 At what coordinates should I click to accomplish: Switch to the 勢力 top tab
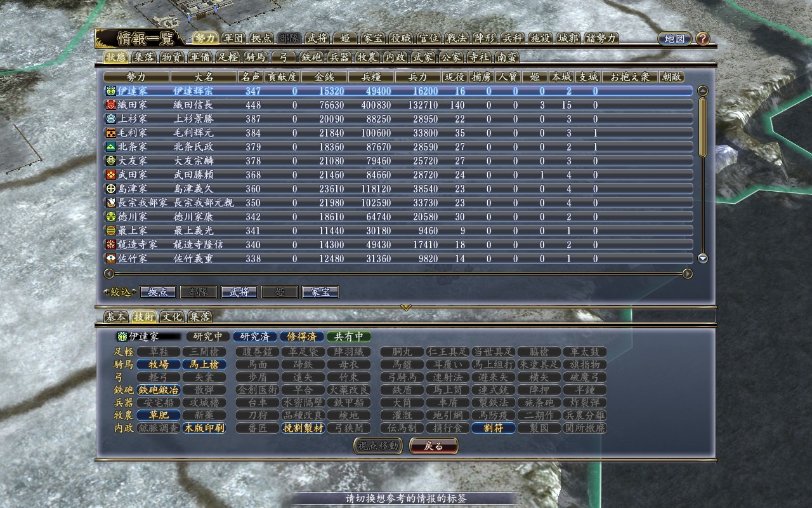click(206, 38)
